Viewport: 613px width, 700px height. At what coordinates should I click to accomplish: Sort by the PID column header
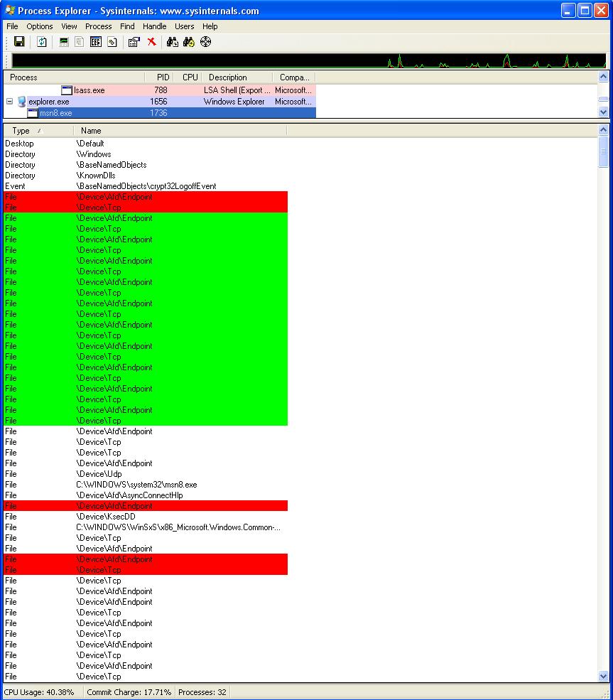159,77
